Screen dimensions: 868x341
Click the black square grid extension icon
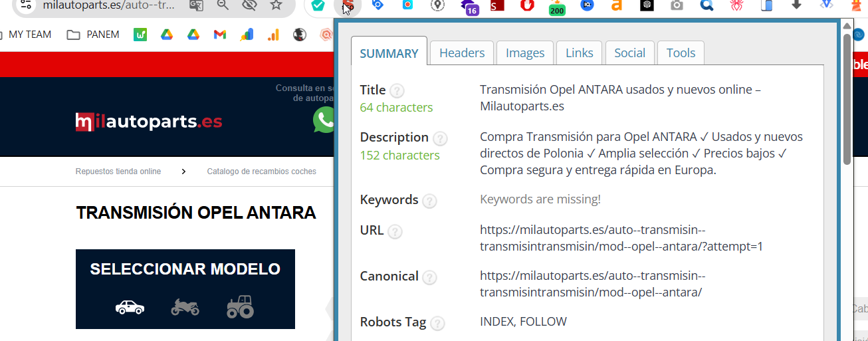pyautogui.click(x=647, y=5)
